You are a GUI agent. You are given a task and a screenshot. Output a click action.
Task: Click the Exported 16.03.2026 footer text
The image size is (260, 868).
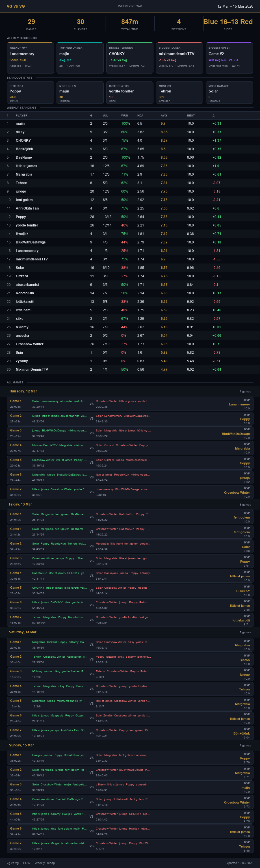point(239,863)
